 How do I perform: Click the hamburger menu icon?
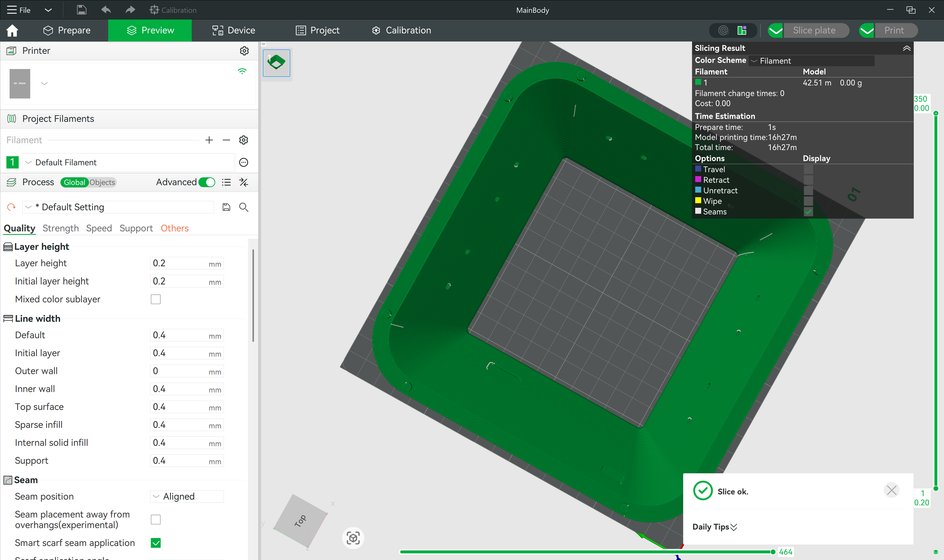(x=12, y=10)
